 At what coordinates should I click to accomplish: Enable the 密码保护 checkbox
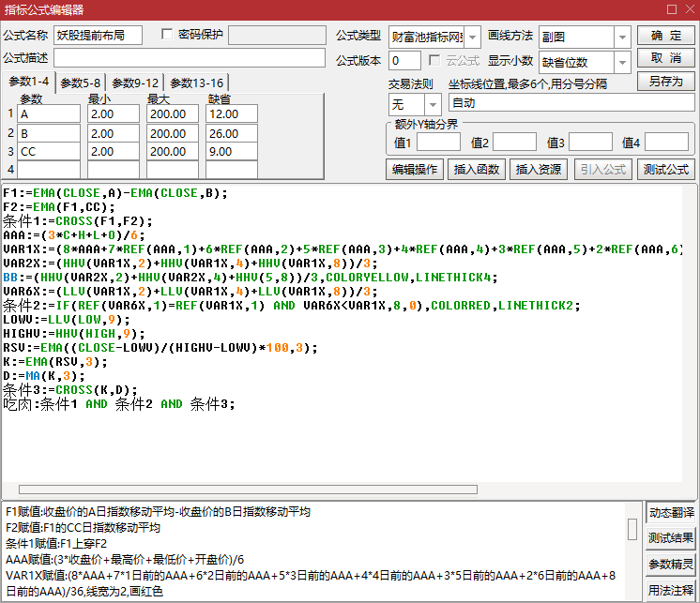[168, 35]
